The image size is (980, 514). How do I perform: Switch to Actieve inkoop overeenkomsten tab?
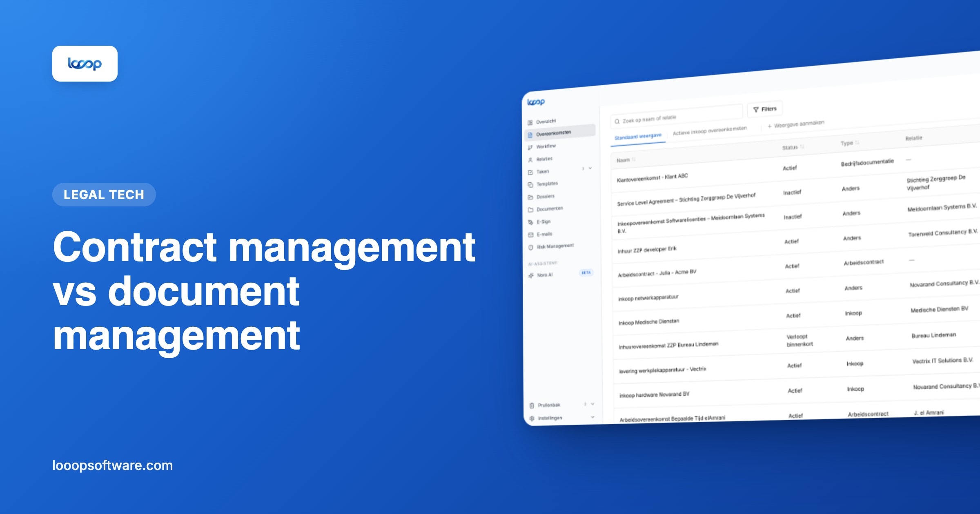(710, 131)
